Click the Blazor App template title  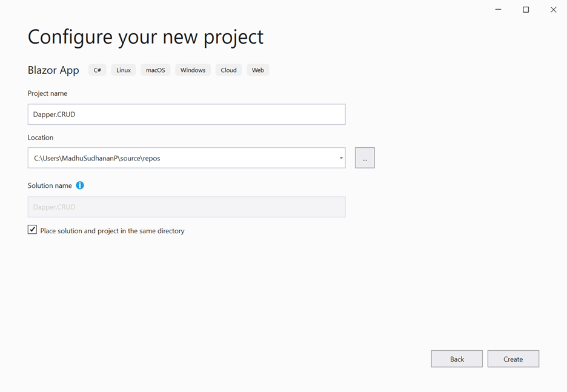(x=53, y=70)
